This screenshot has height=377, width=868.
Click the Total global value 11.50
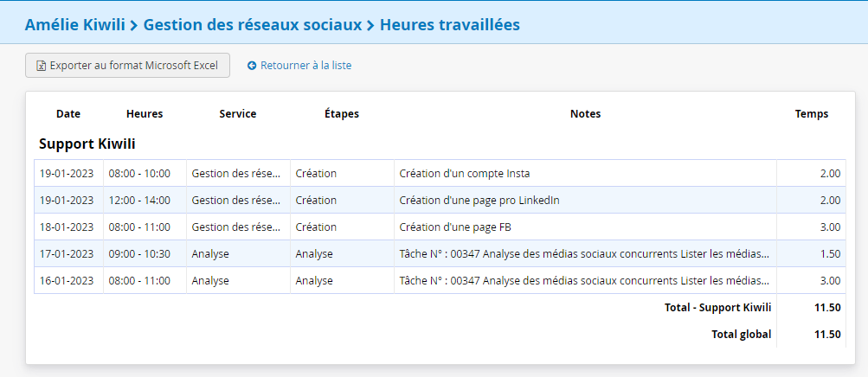[828, 335]
